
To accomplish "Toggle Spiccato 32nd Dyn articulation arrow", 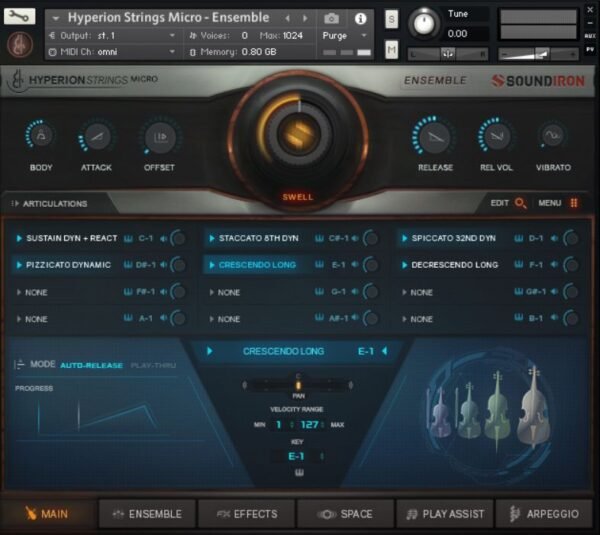I will tap(404, 238).
